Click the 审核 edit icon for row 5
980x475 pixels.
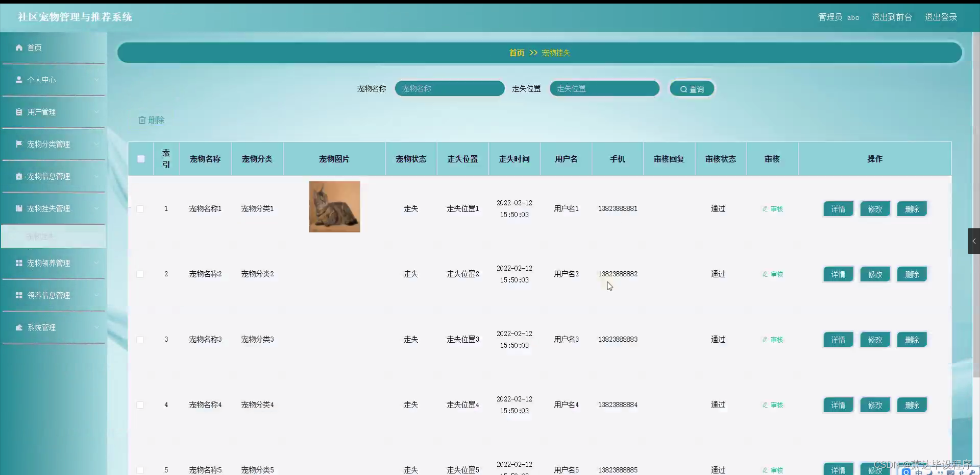765,470
